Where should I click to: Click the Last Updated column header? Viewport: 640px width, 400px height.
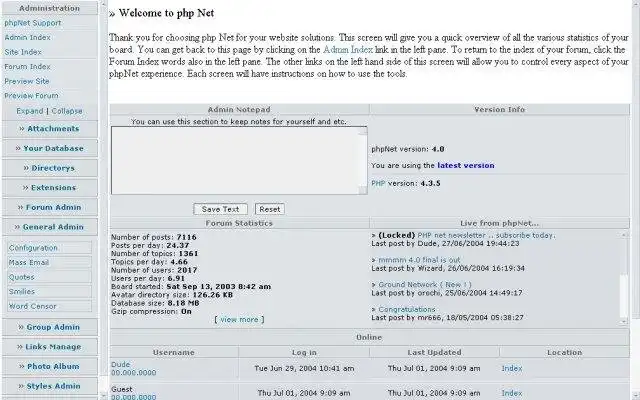point(434,352)
